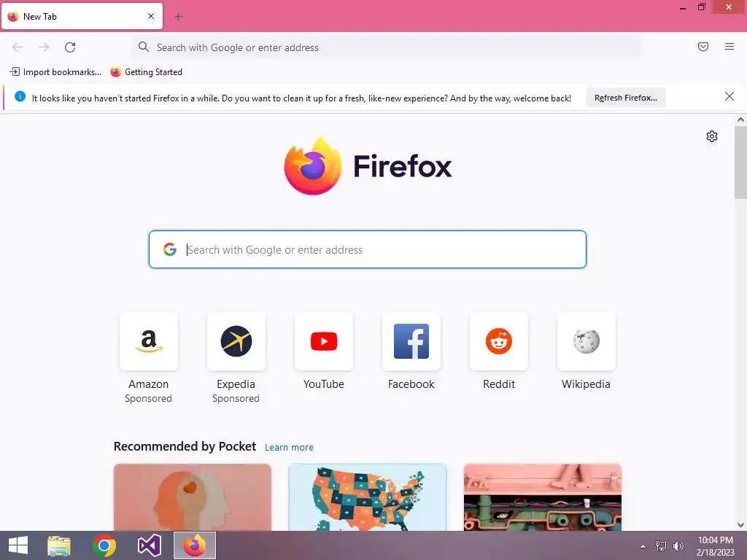Click the page scrollbar down arrow
This screenshot has width=747, height=560.
(x=740, y=525)
